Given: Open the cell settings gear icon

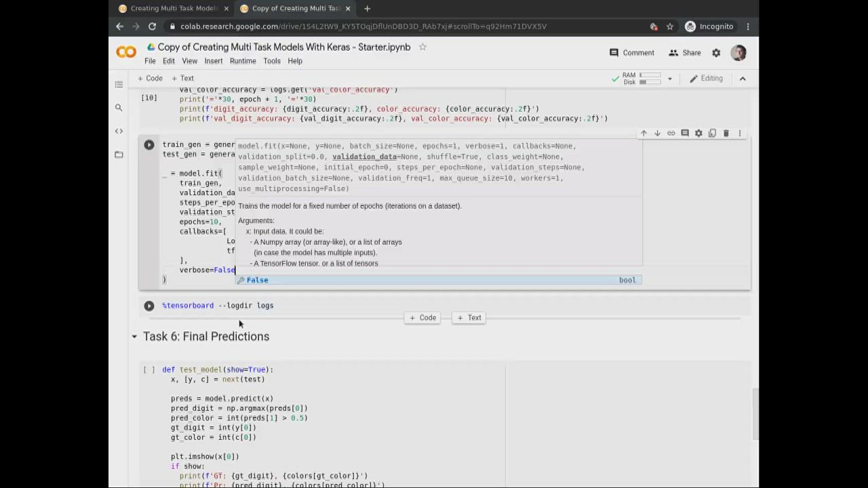Looking at the screenshot, I should pyautogui.click(x=698, y=134).
